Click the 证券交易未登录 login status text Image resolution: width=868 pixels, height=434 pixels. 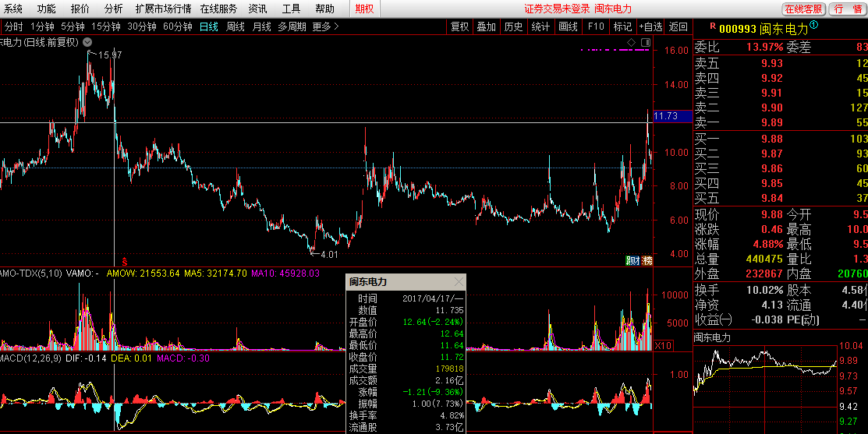click(557, 9)
